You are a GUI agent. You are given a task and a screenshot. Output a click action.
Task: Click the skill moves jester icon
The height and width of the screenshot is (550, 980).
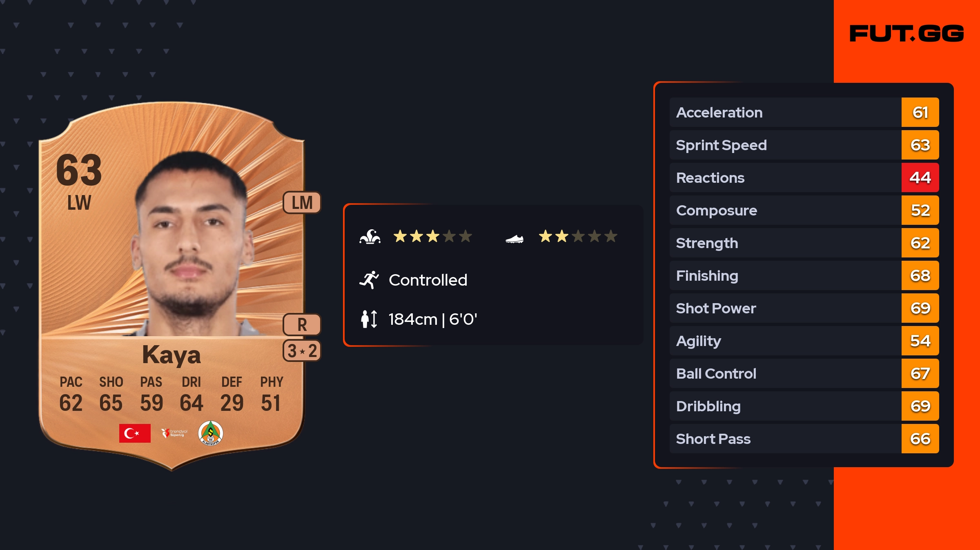tap(370, 237)
